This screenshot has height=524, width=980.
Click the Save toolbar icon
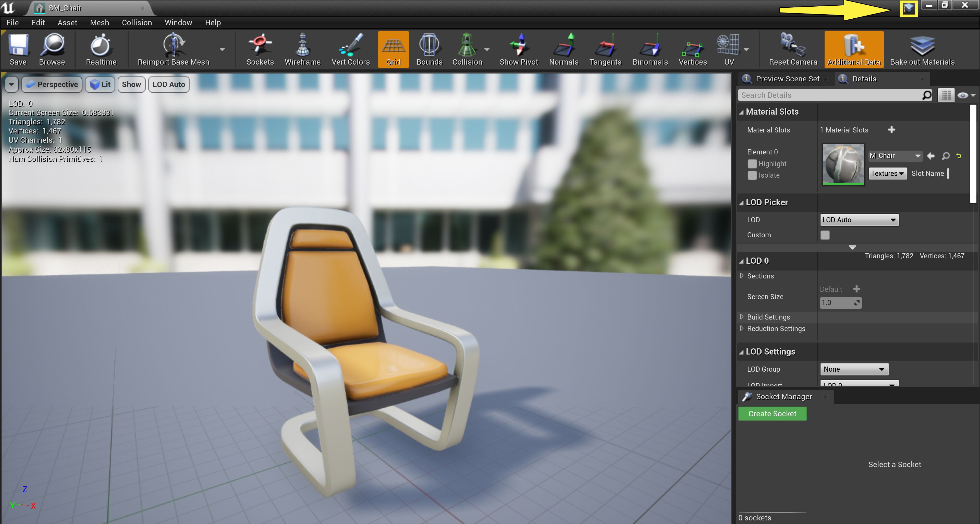point(18,50)
